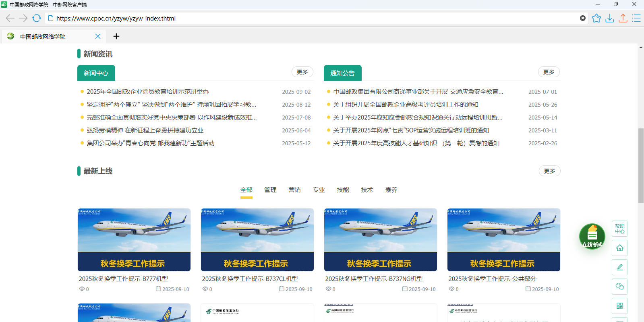The height and width of the screenshot is (322, 644).
Task: Click the refresh page icon
Action: 37,18
